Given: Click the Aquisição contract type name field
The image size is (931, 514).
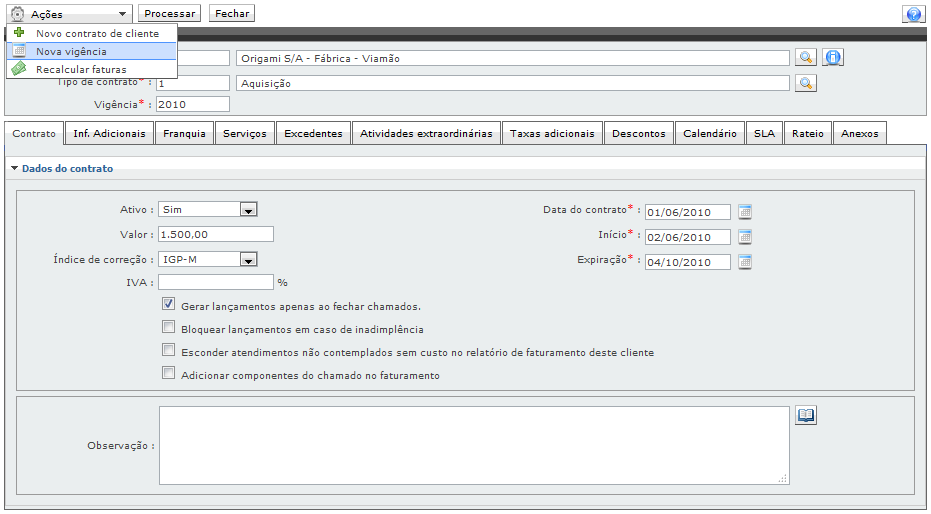Looking at the screenshot, I should pyautogui.click(x=513, y=83).
